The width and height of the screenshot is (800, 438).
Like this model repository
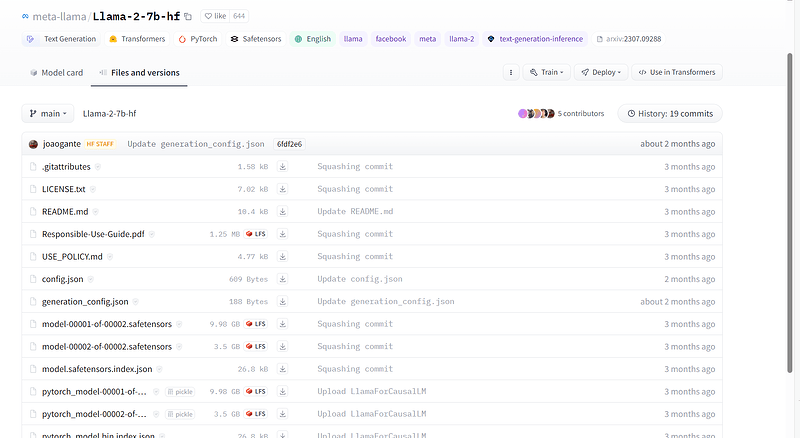coord(215,16)
